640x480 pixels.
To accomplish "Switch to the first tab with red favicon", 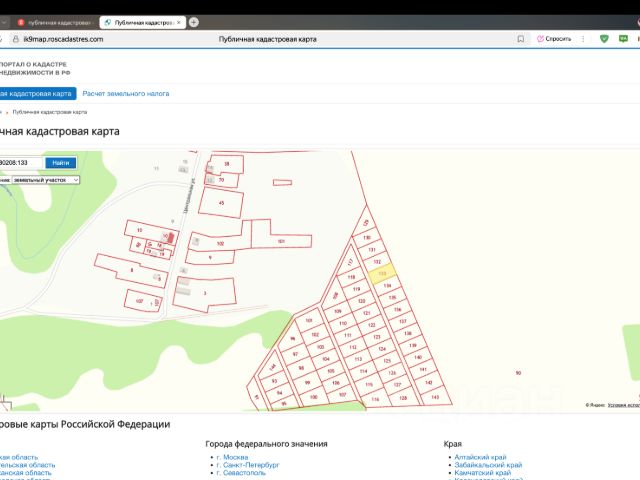I will [55, 22].
